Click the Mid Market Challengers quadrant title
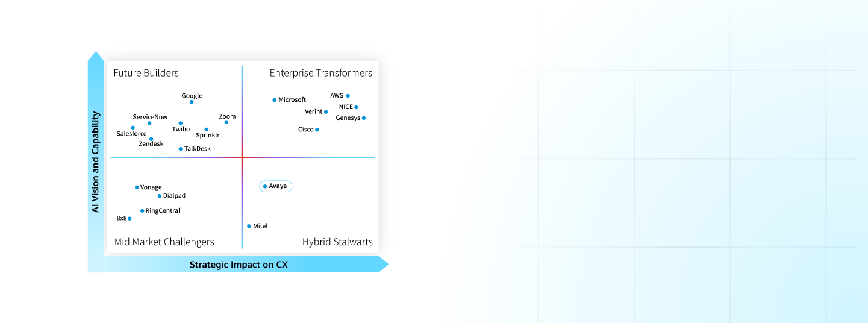 pos(164,242)
